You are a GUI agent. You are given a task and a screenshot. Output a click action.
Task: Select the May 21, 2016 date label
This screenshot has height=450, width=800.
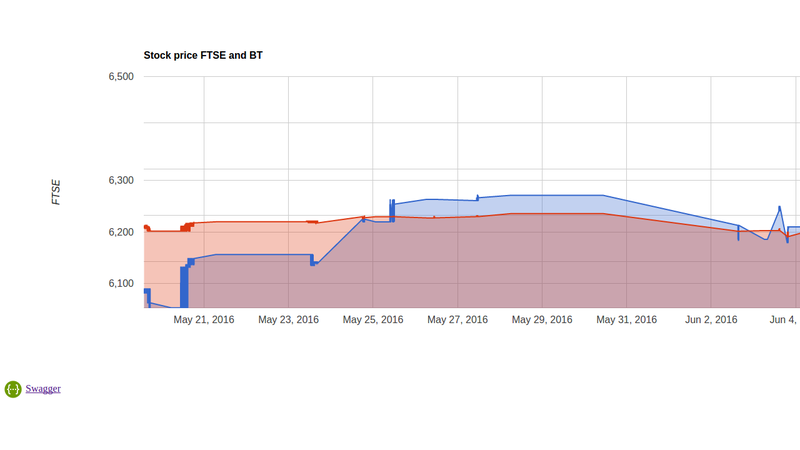tap(204, 320)
